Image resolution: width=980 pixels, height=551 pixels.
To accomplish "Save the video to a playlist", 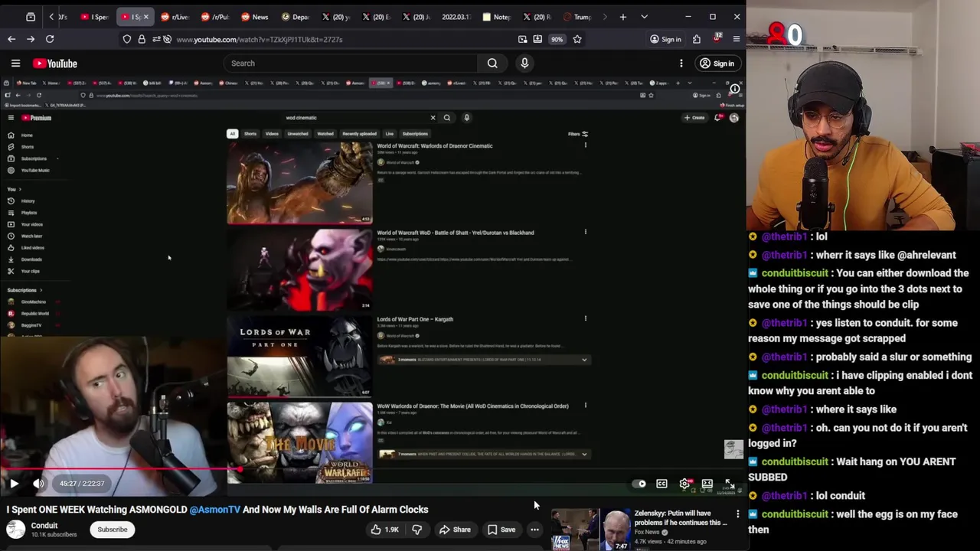I will (501, 530).
